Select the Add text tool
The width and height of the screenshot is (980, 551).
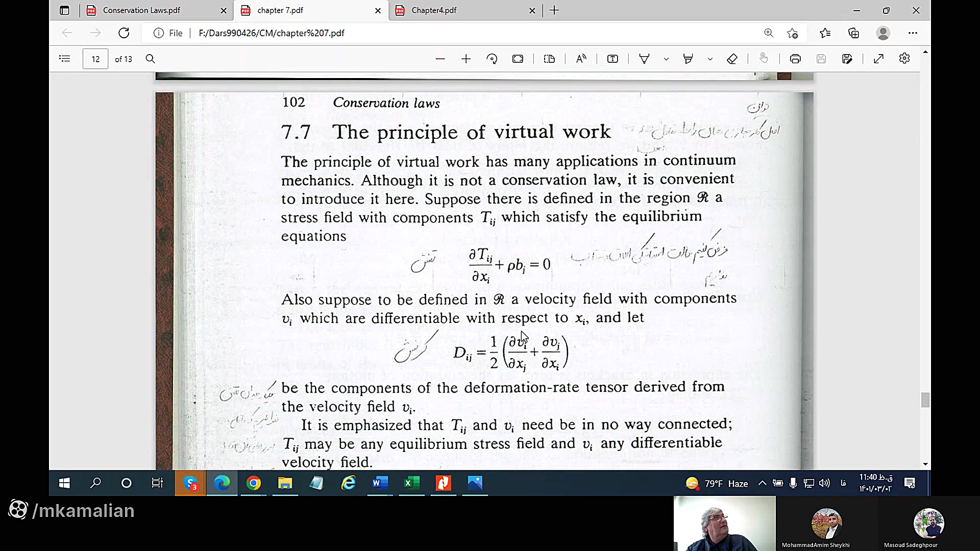tap(612, 59)
